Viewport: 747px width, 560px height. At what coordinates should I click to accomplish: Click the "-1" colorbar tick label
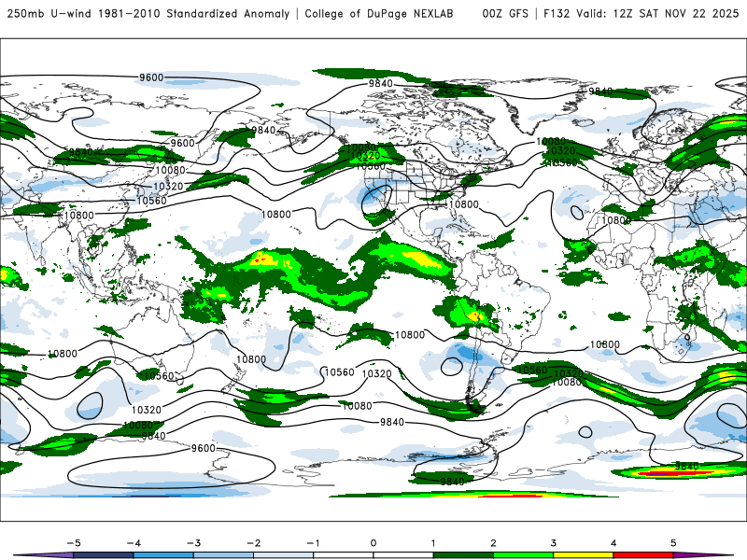313,543
